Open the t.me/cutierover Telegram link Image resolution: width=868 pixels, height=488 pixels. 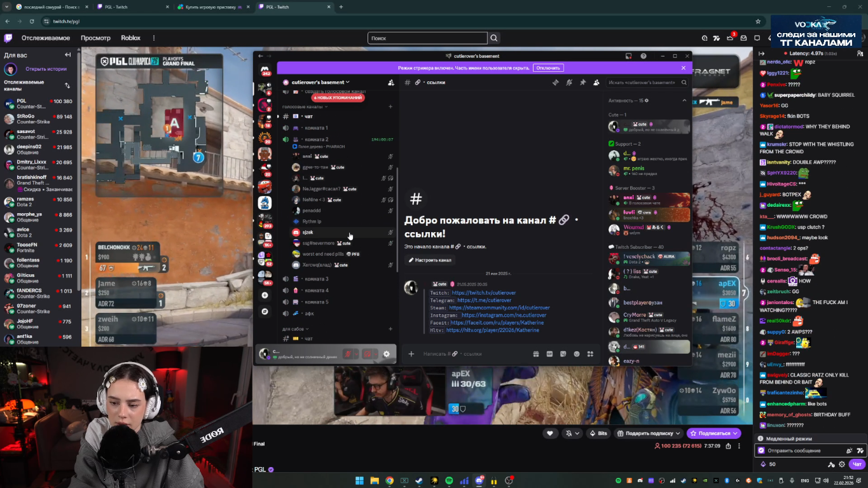[484, 300]
